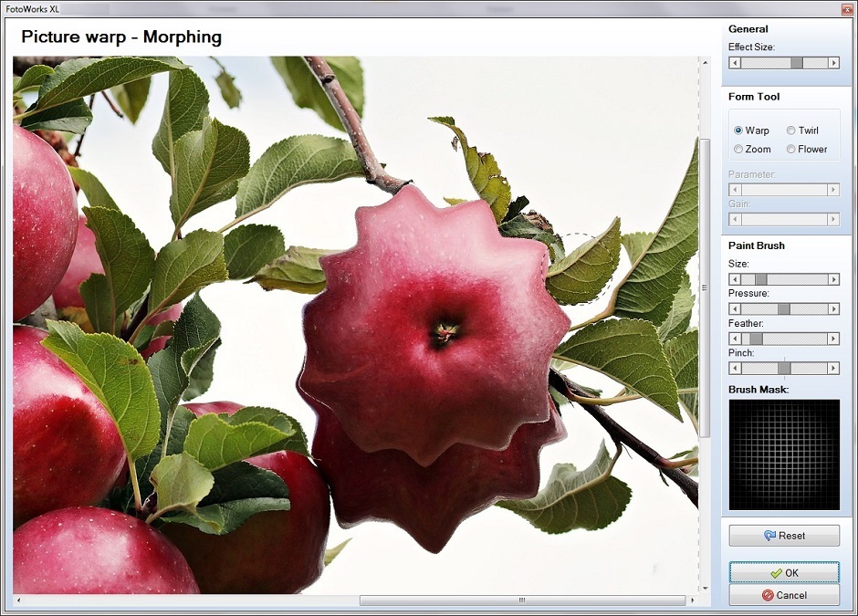Cancel the Picture warp dialog
The height and width of the screenshot is (616, 858).
[x=786, y=595]
